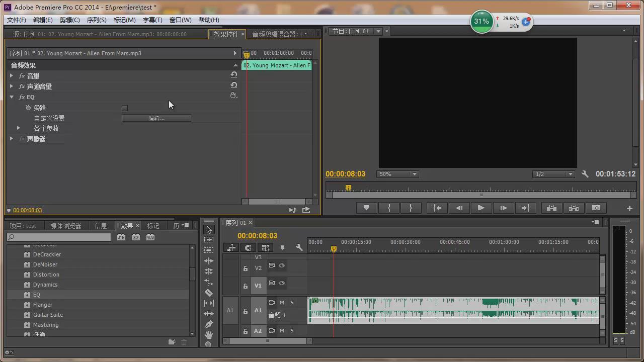Mark Out point in program monitor
The height and width of the screenshot is (362, 644).
pos(411,208)
